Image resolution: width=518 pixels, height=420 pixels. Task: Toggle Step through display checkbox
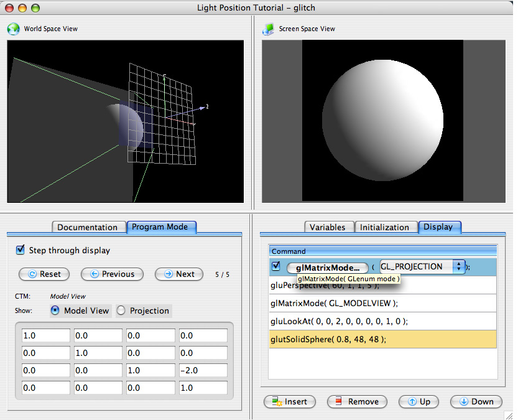click(21, 250)
